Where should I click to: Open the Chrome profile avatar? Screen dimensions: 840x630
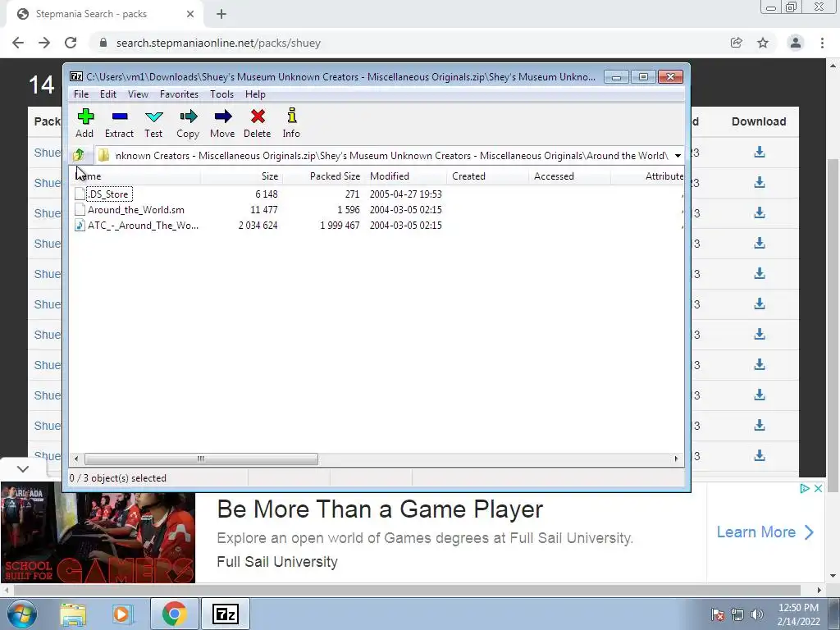click(x=796, y=43)
